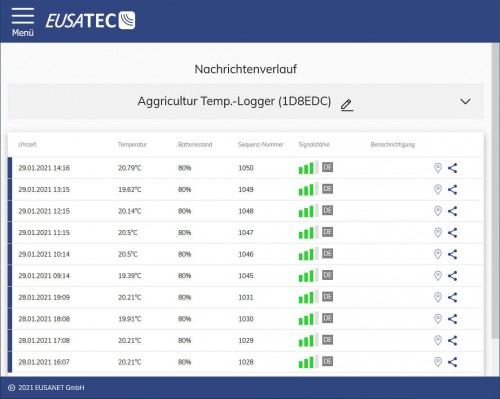This screenshot has height=399, width=500.
Task: Show location for 28.01.2021 16:07 entry
Action: (x=438, y=362)
